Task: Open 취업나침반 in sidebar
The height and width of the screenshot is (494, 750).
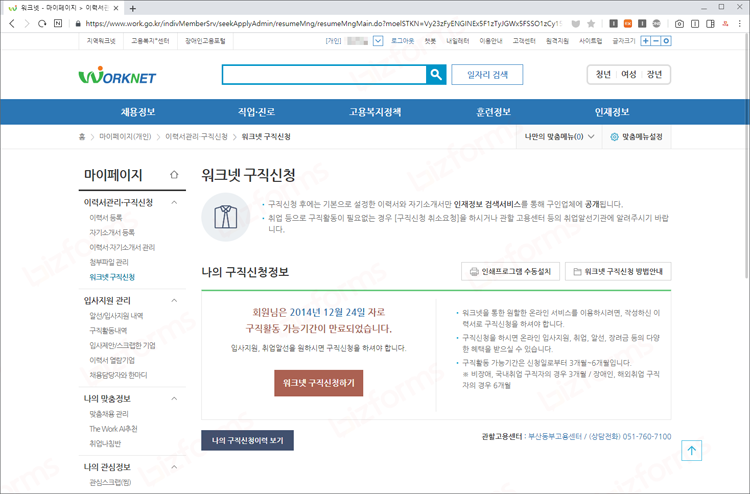Action: pos(105,444)
